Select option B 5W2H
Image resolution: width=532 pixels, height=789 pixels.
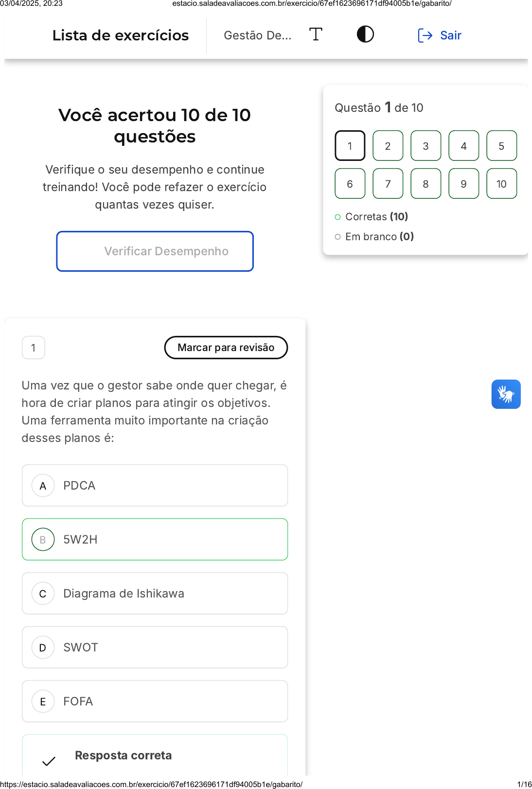point(155,540)
